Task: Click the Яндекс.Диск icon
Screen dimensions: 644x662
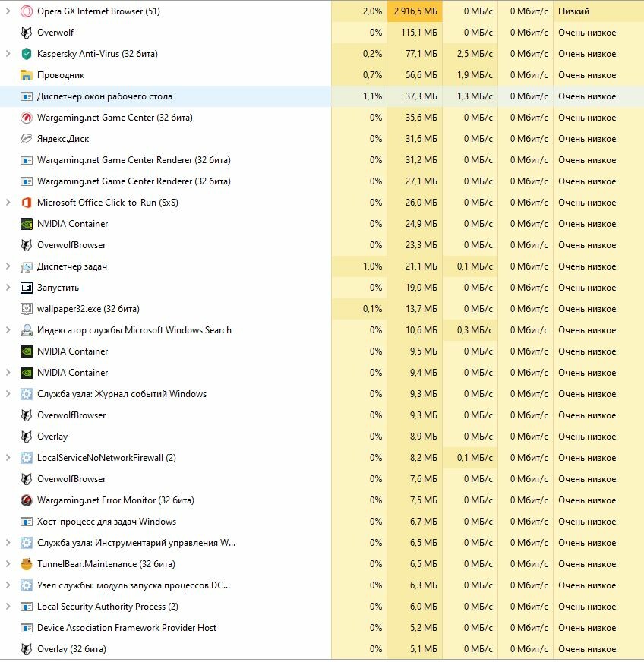Action: (26, 139)
